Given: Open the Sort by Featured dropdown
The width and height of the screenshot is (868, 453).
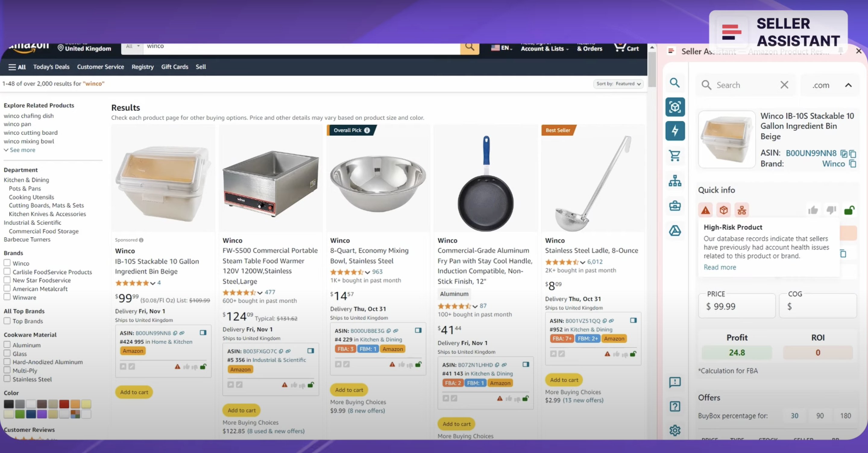Looking at the screenshot, I should click(618, 84).
